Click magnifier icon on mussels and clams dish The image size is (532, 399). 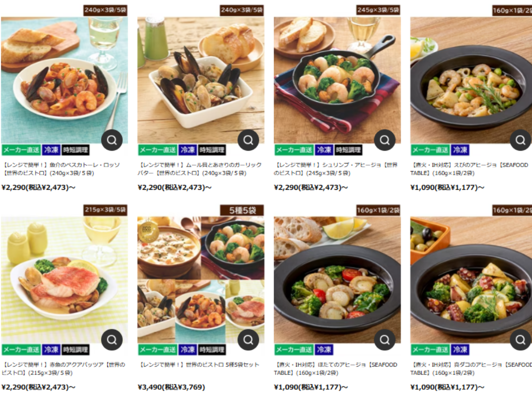[248, 141]
